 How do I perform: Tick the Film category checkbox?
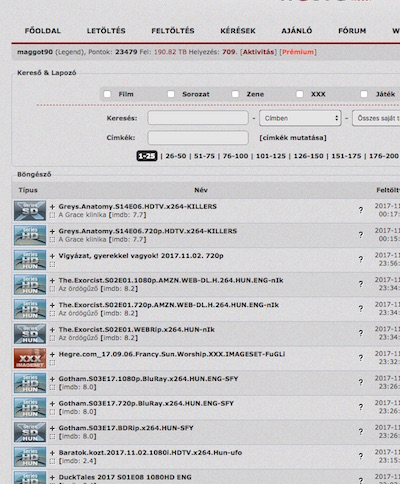click(x=107, y=94)
